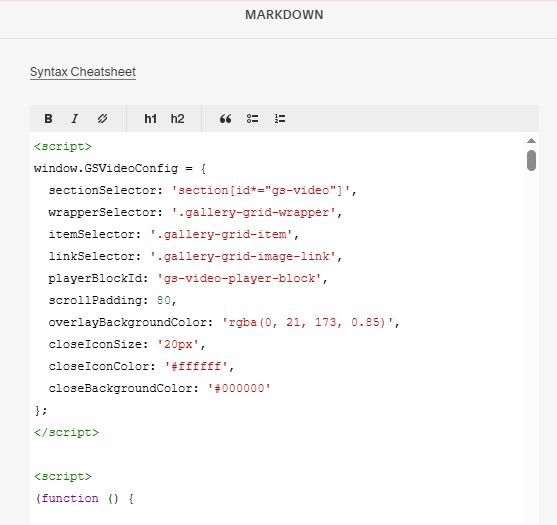Click the playerBlockId string value

[239, 278]
